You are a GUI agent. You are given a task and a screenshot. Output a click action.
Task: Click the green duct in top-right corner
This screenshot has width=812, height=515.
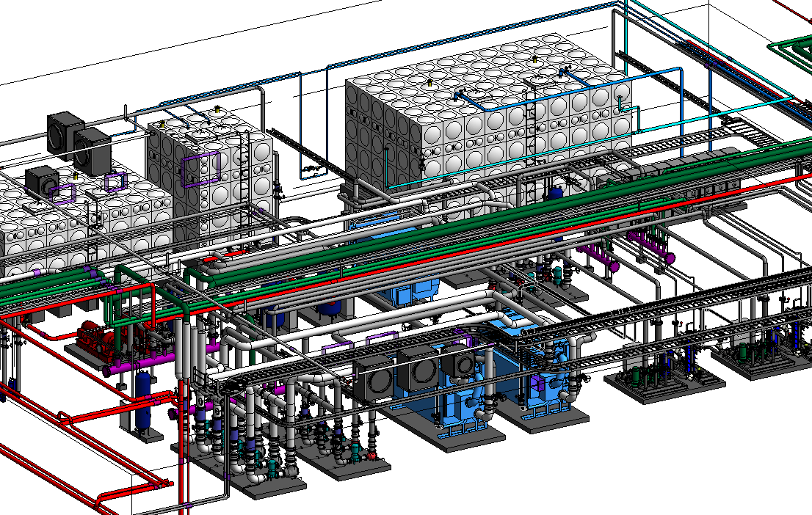791,50
